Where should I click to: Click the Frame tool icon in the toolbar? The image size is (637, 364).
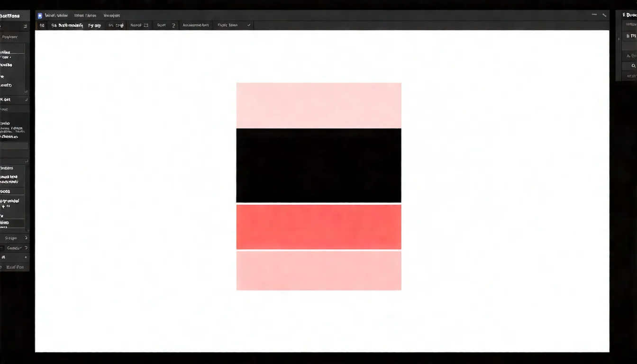(66, 25)
